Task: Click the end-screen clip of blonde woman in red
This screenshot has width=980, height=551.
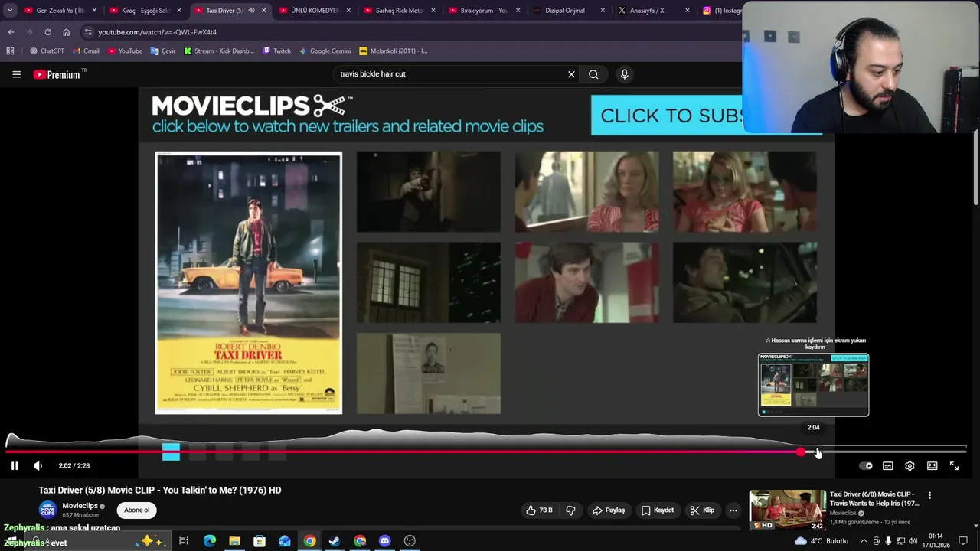Action: pos(586,191)
